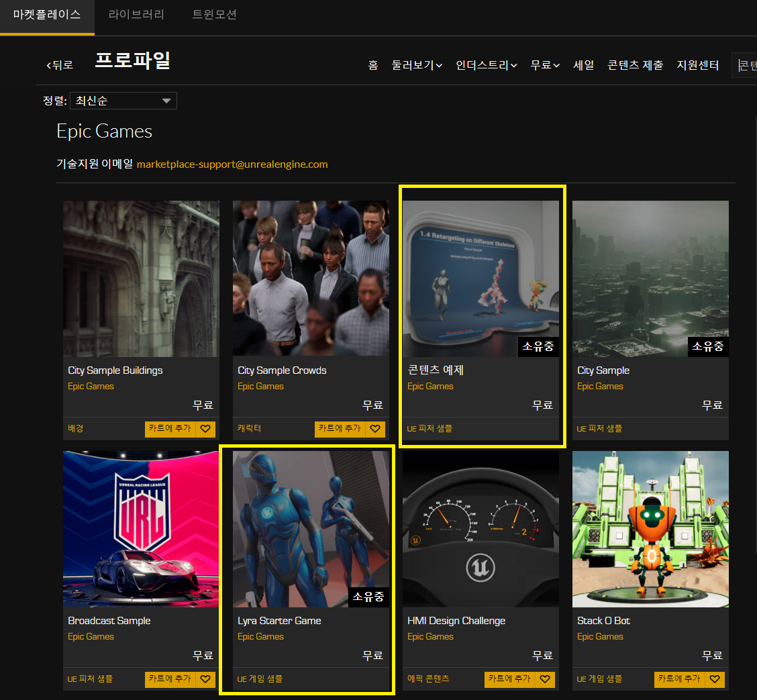Add HMI Design Challenge to cart
This screenshot has height=700, width=757.
(x=510, y=679)
